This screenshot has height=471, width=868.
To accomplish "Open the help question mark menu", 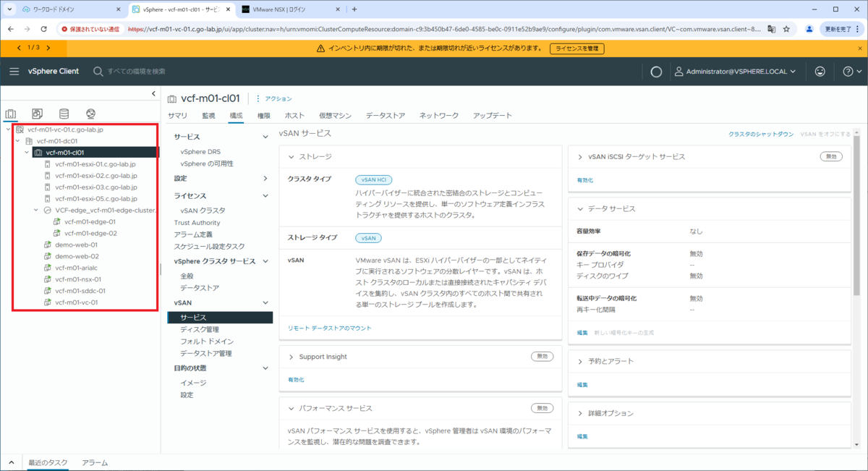I will [853, 72].
